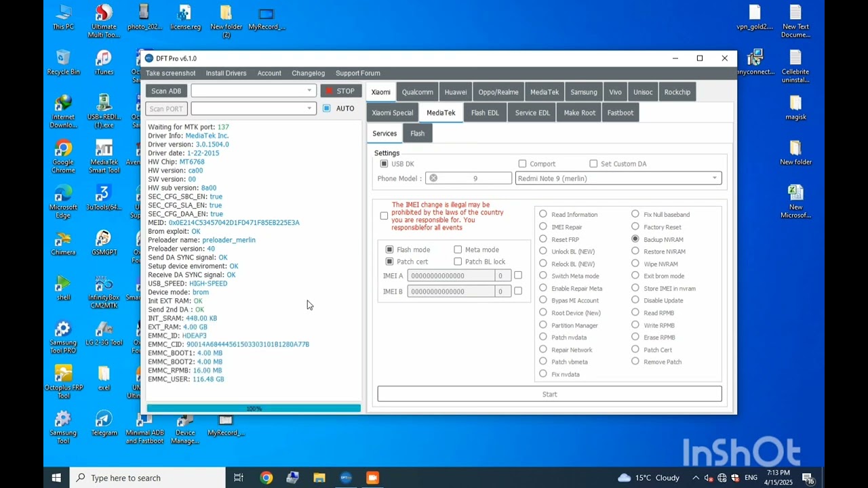This screenshot has width=868, height=488.
Task: Launch Google Chrome desktop shortcut
Action: [x=63, y=157]
